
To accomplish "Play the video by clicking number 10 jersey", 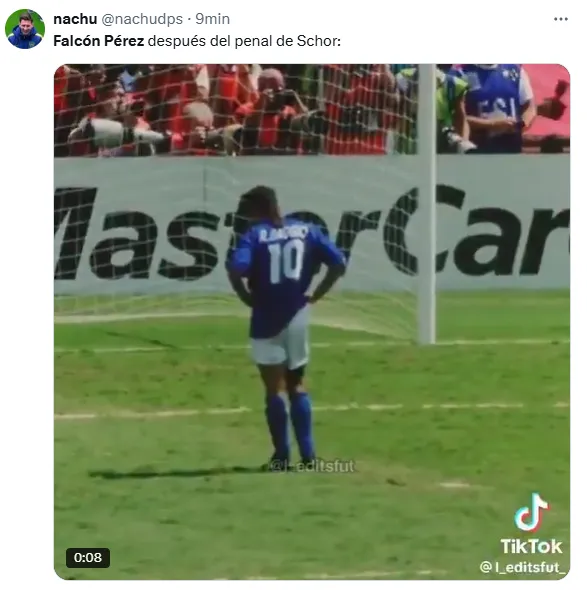I will 286,261.
